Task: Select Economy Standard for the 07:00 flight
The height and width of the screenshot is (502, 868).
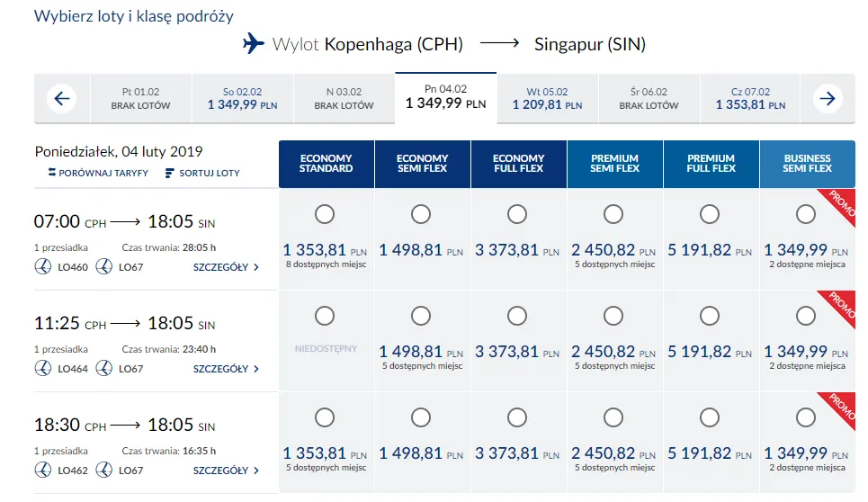Action: [325, 214]
